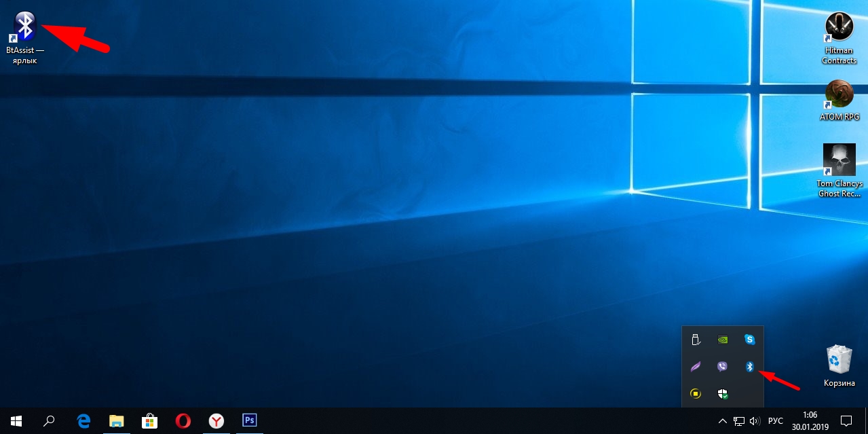Open Windows Defender shield tray icon
The height and width of the screenshot is (434, 868).
click(722, 394)
